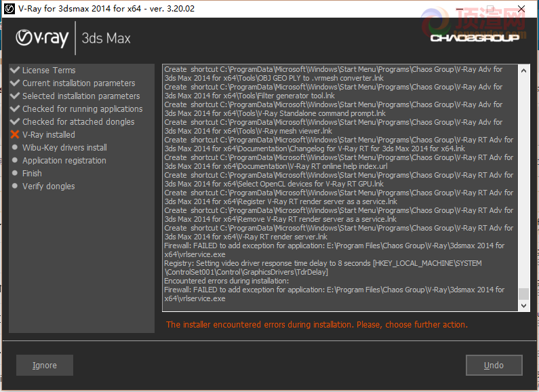Close the V-Ray installer window

tap(521, 9)
